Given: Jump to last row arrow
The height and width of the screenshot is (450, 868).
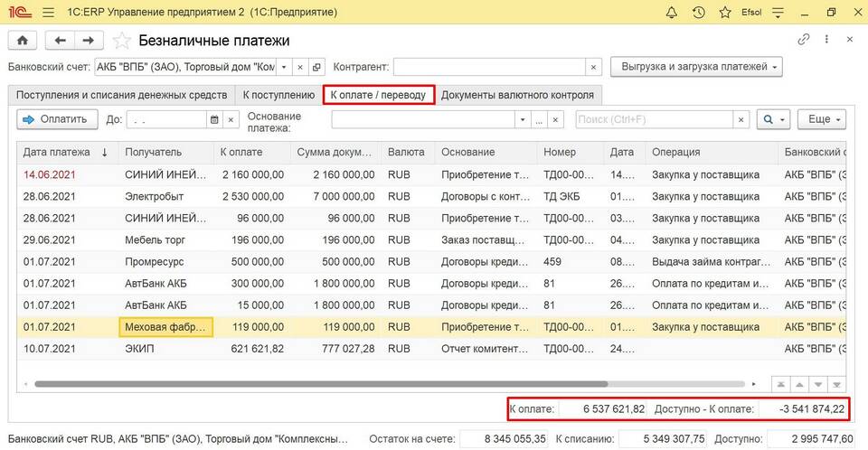Looking at the screenshot, I should tap(837, 384).
